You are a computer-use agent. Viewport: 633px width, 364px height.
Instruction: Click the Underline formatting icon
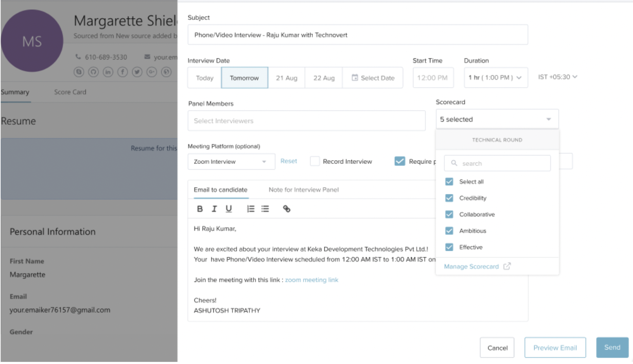pos(229,209)
